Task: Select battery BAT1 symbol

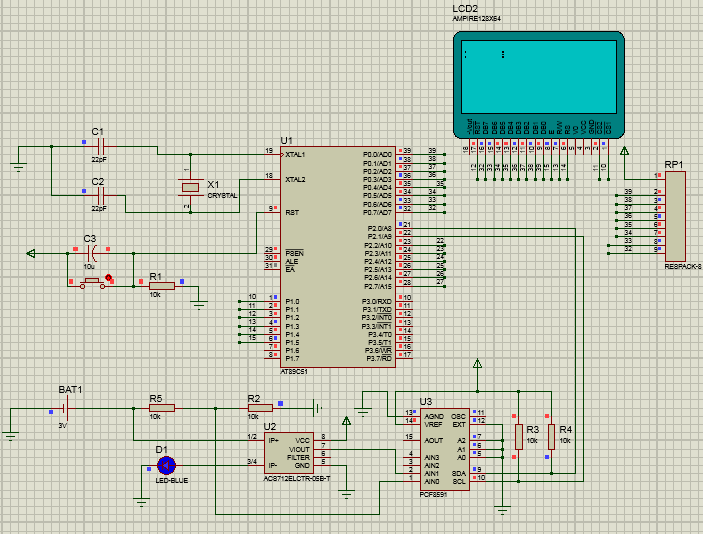Action: pos(65,408)
